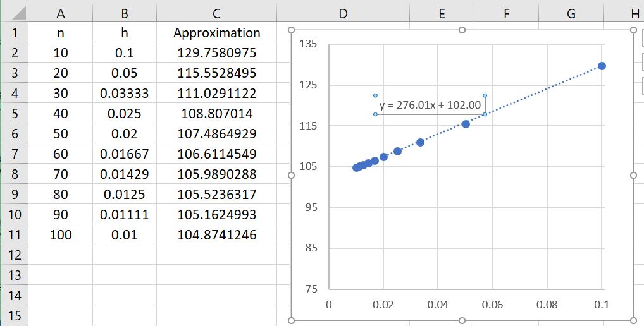
Task: Select the vertical axis label 135
Action: point(309,44)
